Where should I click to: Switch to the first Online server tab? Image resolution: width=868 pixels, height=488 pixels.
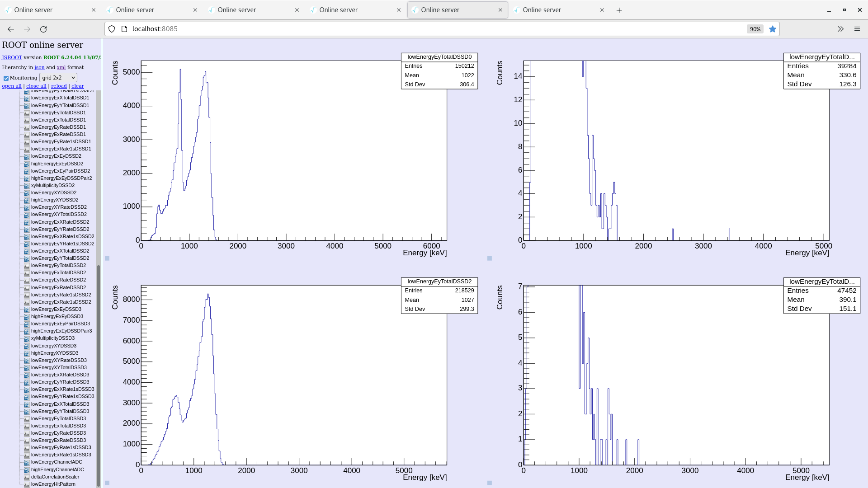tap(50, 10)
